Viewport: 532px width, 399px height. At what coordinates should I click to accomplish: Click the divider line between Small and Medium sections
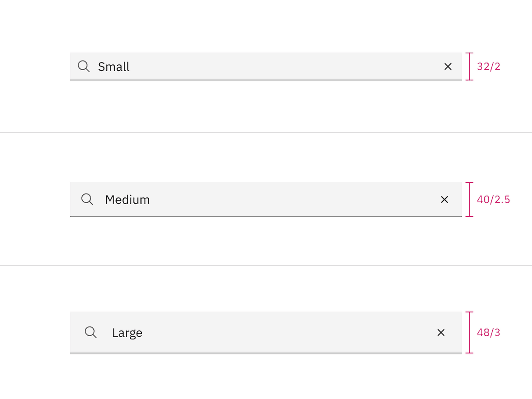[266, 133]
